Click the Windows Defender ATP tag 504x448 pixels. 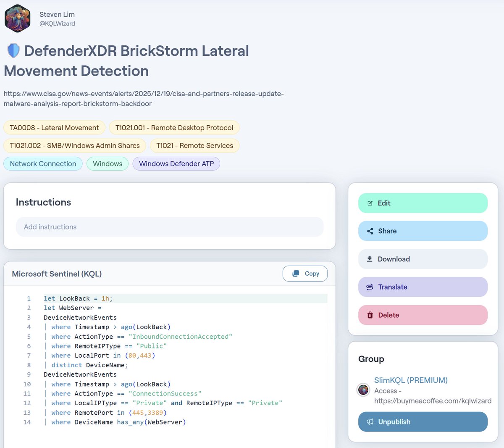click(x=176, y=163)
